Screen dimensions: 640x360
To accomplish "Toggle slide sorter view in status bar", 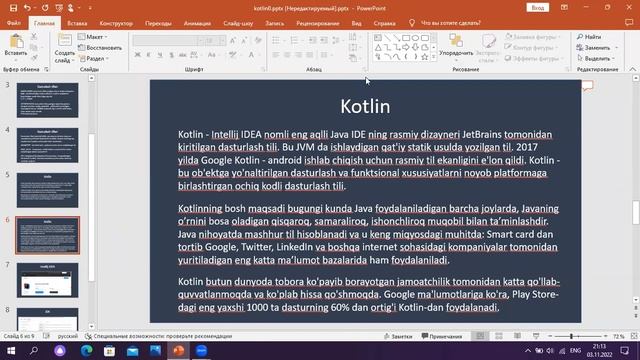I will click(x=499, y=336).
